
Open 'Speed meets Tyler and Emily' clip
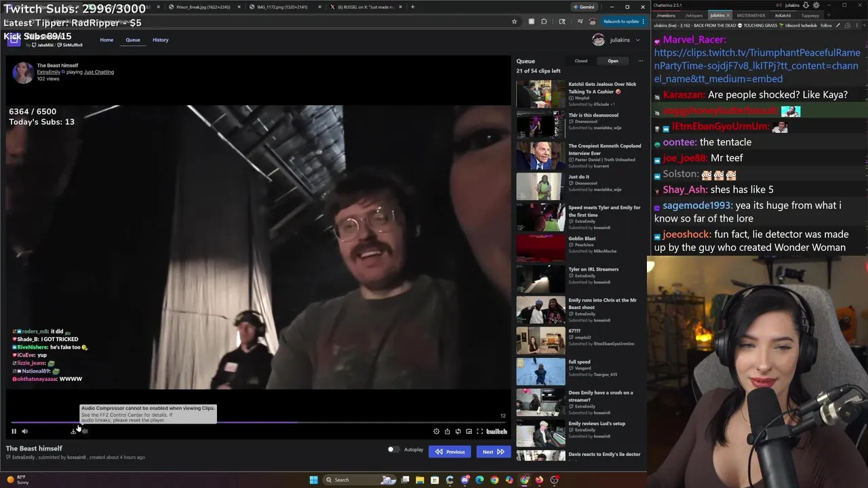pos(578,218)
